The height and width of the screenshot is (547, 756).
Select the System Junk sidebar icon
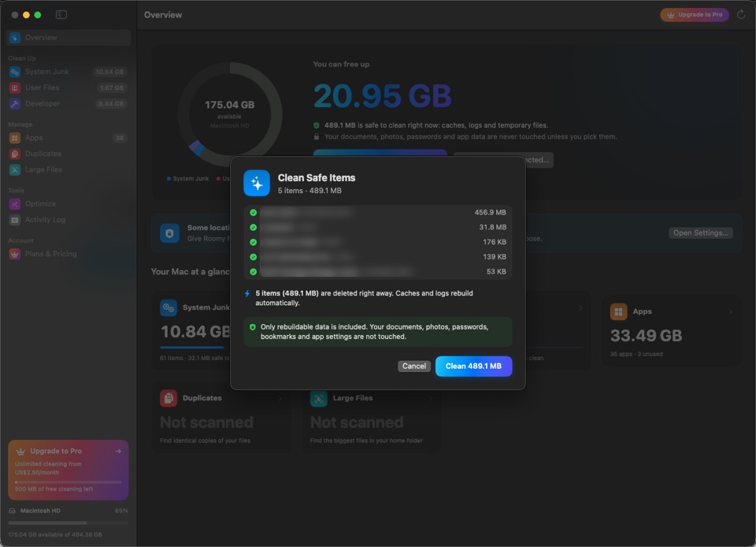point(15,72)
